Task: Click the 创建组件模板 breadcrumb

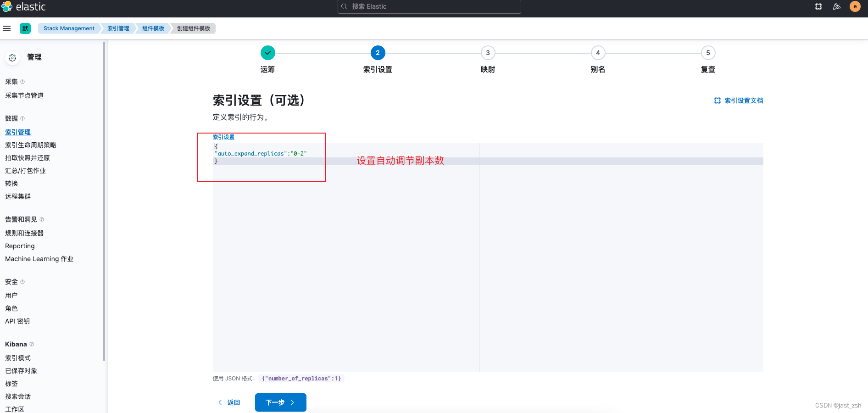Action: [x=194, y=28]
